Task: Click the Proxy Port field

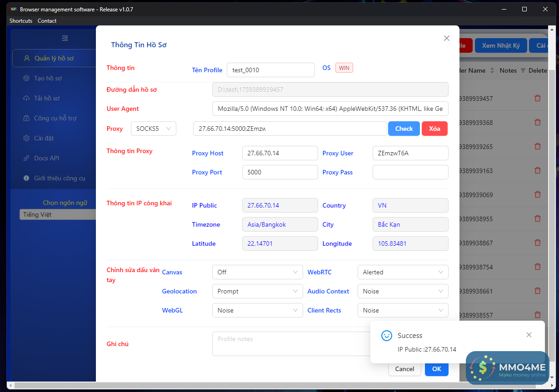Action: click(x=280, y=172)
